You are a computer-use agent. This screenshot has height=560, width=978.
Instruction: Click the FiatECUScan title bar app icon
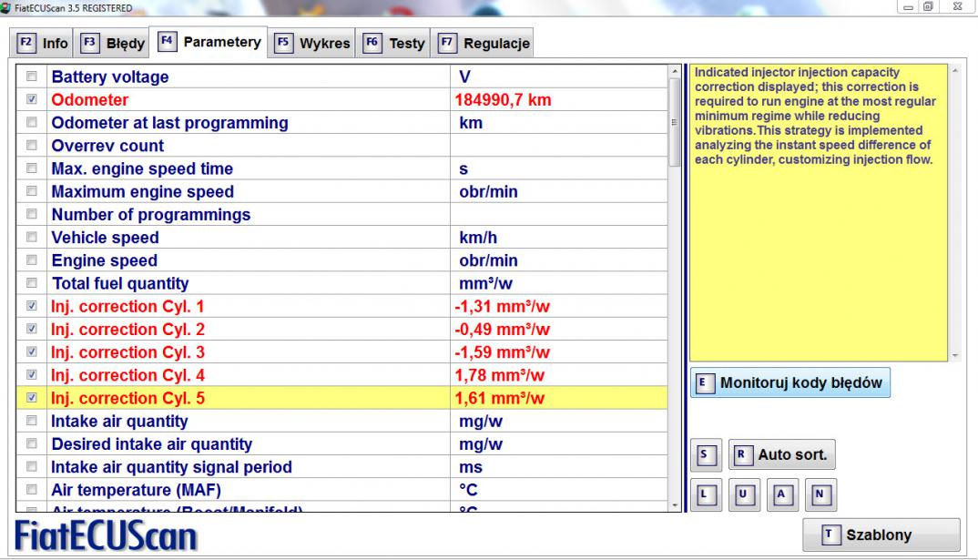[x=5, y=7]
